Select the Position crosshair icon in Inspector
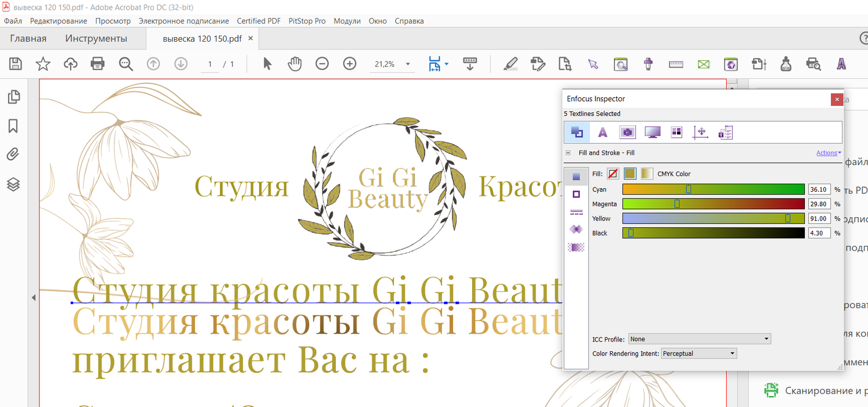Screen dimensions: 868x407 tap(700, 133)
